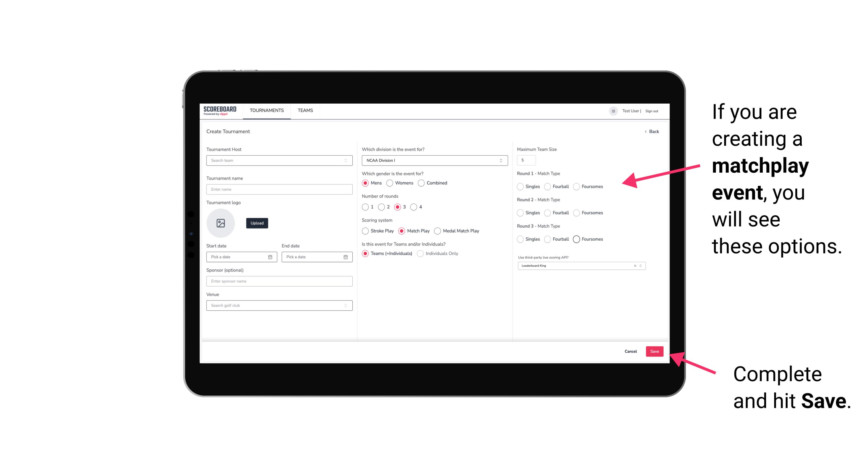This screenshot has width=868, height=467.
Task: Click the Save tournament button
Action: (x=655, y=351)
